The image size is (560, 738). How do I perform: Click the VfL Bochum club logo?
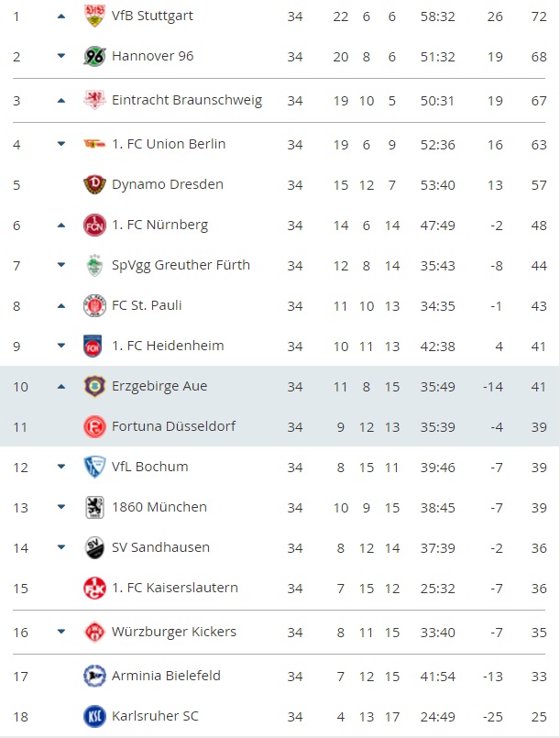coord(94,467)
